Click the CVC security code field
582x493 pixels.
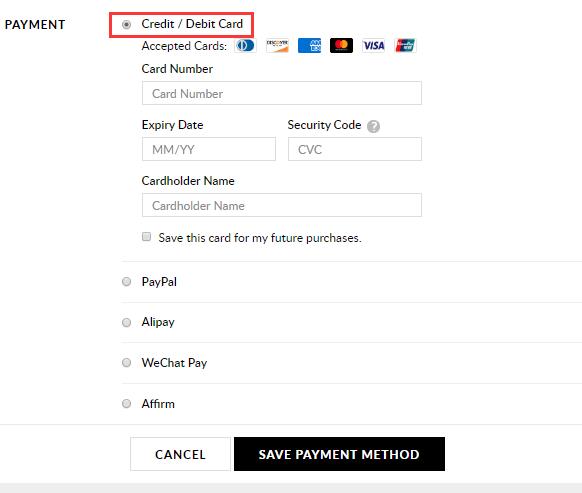coord(355,149)
